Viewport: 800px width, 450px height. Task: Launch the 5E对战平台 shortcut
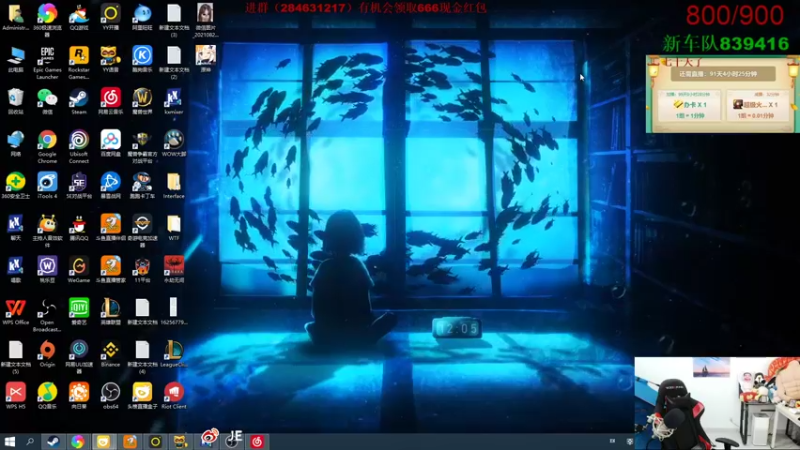[79, 185]
